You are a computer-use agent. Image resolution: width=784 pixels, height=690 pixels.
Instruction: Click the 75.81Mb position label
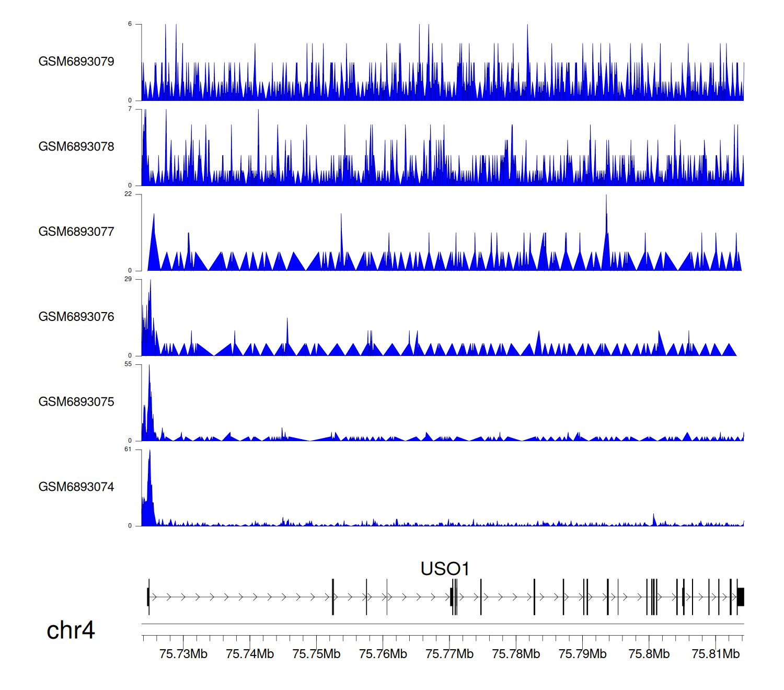click(716, 654)
